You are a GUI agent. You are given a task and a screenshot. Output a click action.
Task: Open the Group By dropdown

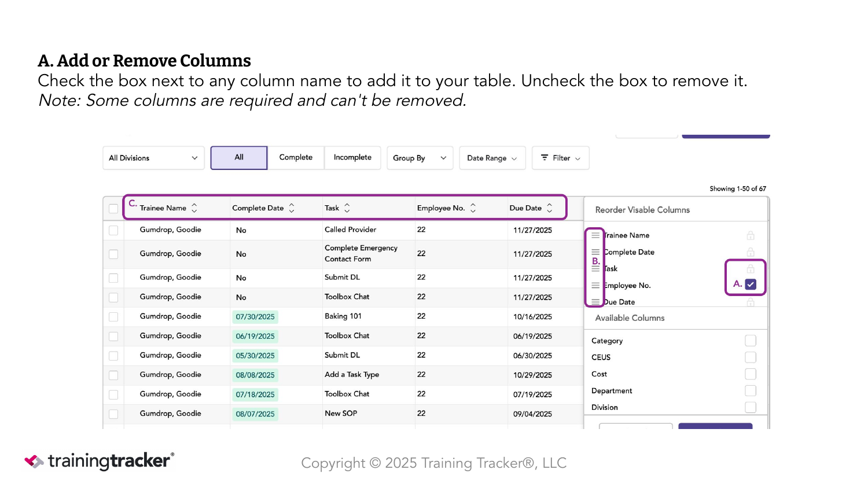click(420, 158)
